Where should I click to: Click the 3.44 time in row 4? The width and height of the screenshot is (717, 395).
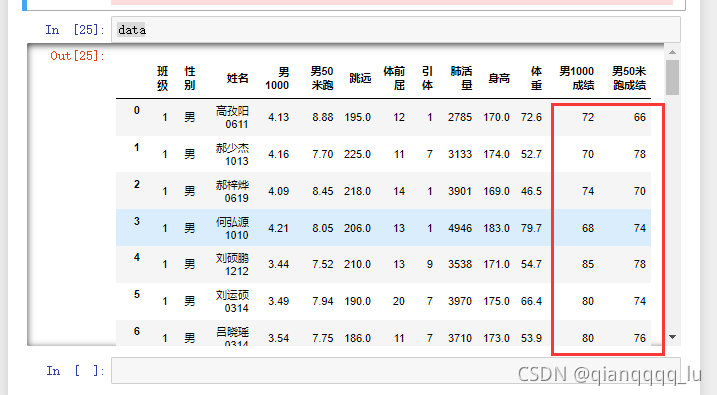click(x=278, y=264)
